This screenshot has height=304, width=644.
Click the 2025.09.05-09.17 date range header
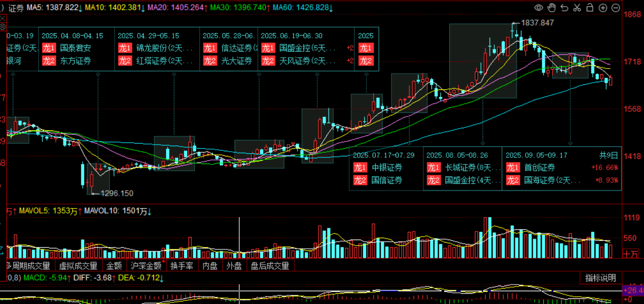[x=537, y=154]
